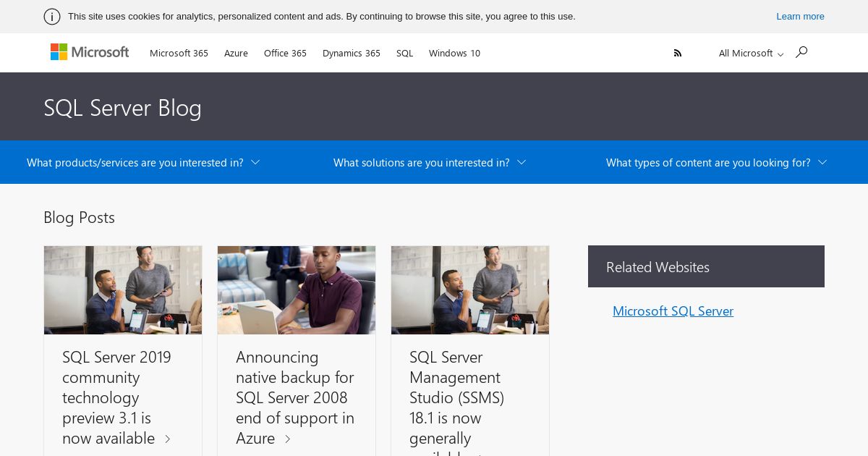Open the search magnifier icon

click(x=801, y=52)
